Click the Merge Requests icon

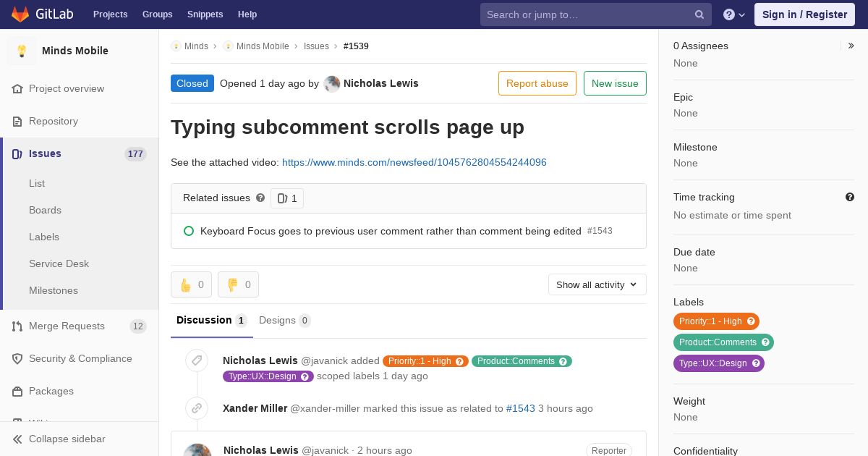pyautogui.click(x=17, y=326)
